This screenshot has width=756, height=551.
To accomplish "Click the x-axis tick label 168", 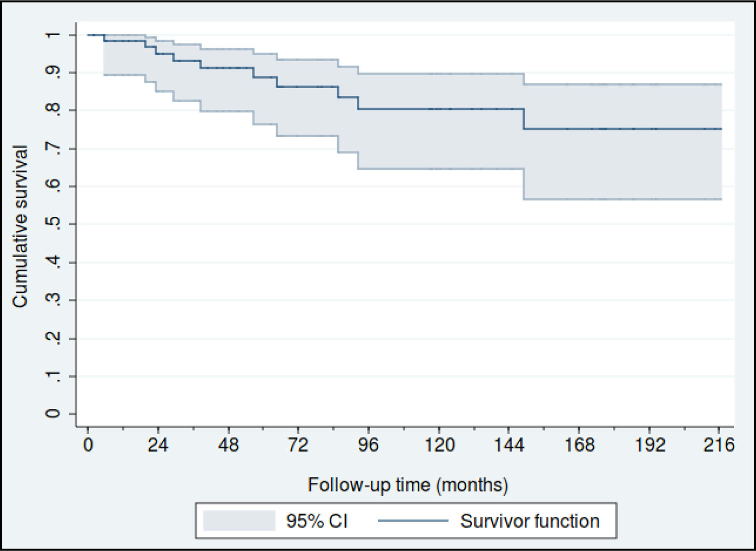I will [579, 445].
